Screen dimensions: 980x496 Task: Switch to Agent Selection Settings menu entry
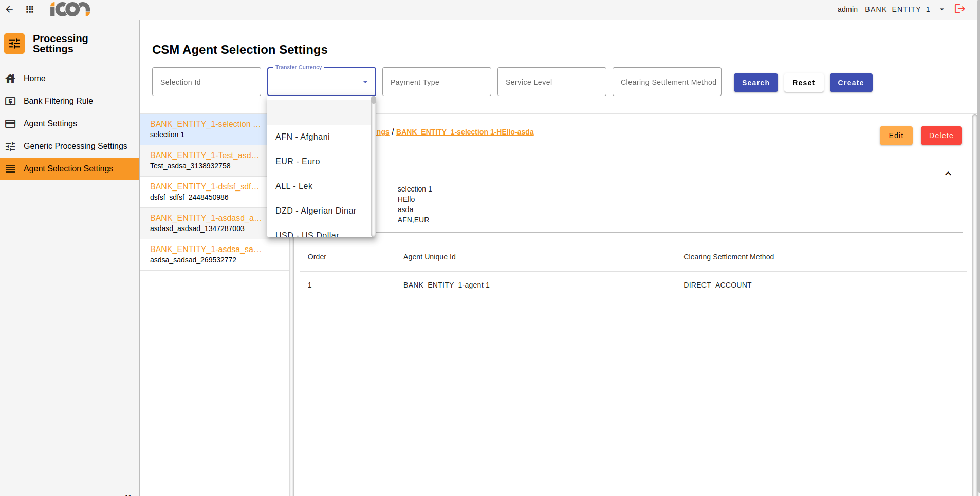click(x=68, y=168)
